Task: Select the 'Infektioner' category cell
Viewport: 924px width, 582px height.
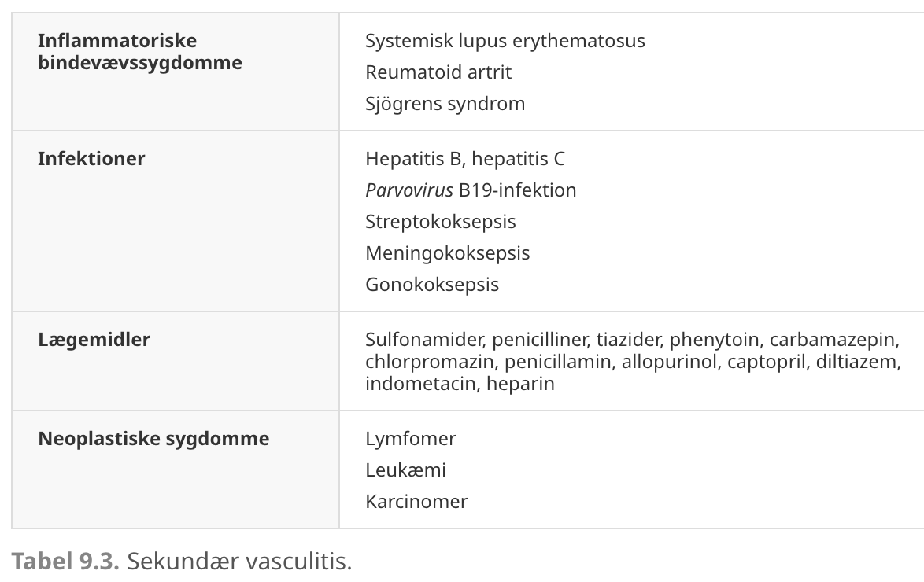Action: (x=91, y=158)
